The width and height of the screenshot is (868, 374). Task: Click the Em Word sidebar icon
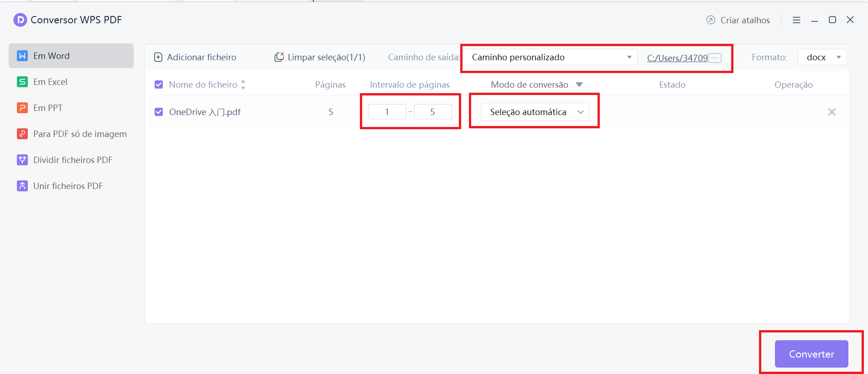22,56
